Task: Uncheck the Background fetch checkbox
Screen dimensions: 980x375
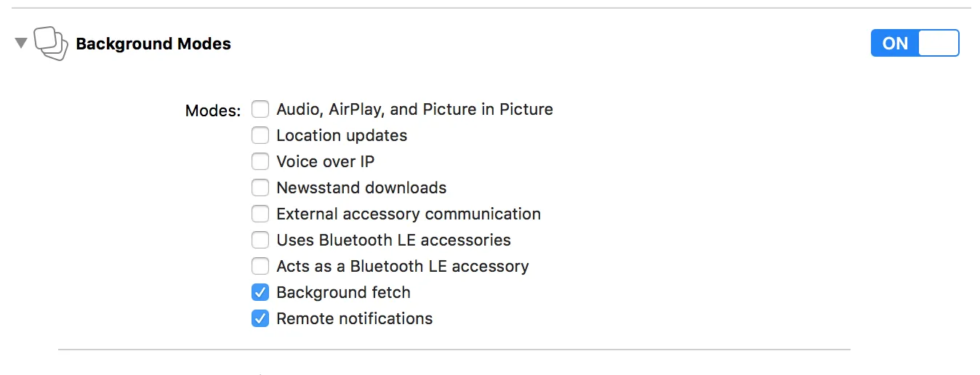Action: tap(260, 292)
